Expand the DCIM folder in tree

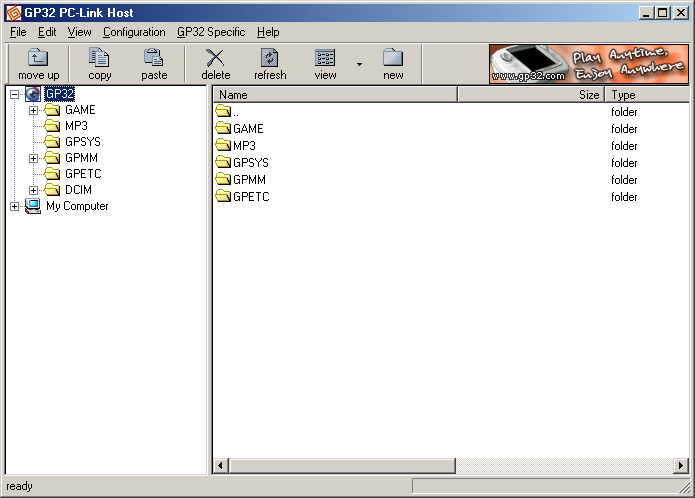click(x=33, y=190)
